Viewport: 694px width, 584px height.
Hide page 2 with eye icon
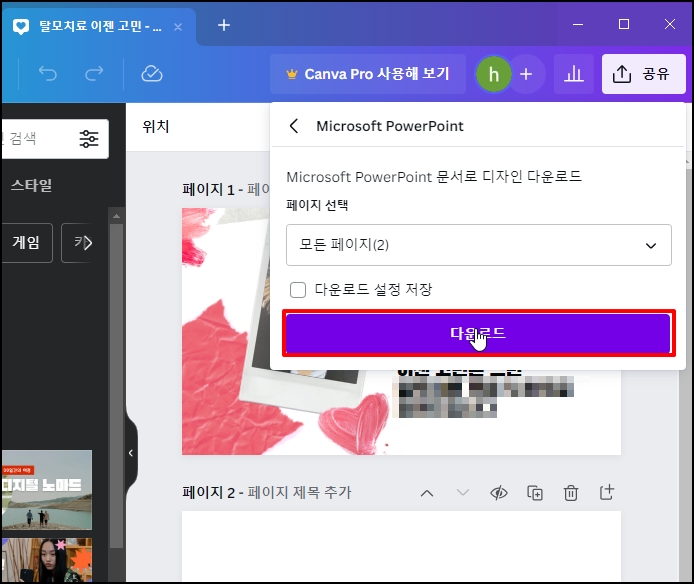point(499,493)
